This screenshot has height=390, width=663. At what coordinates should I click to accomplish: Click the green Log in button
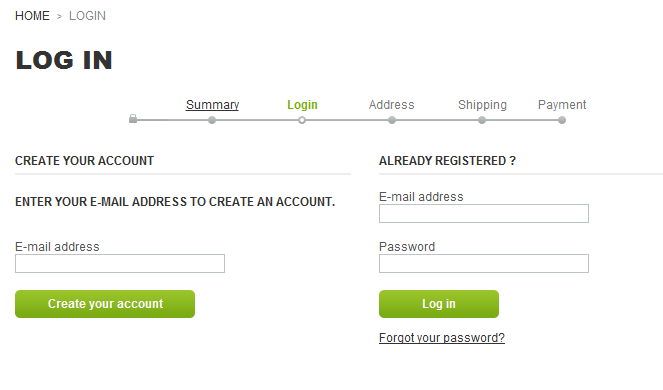(x=439, y=304)
